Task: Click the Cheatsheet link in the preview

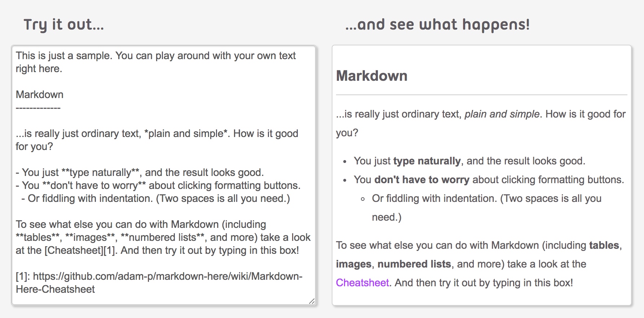Action: tap(362, 283)
